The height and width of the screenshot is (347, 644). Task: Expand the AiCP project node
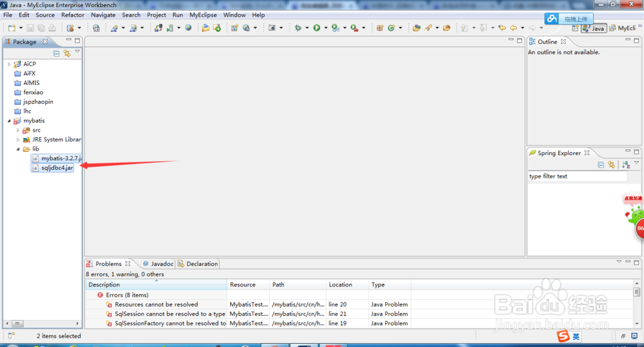[x=9, y=64]
